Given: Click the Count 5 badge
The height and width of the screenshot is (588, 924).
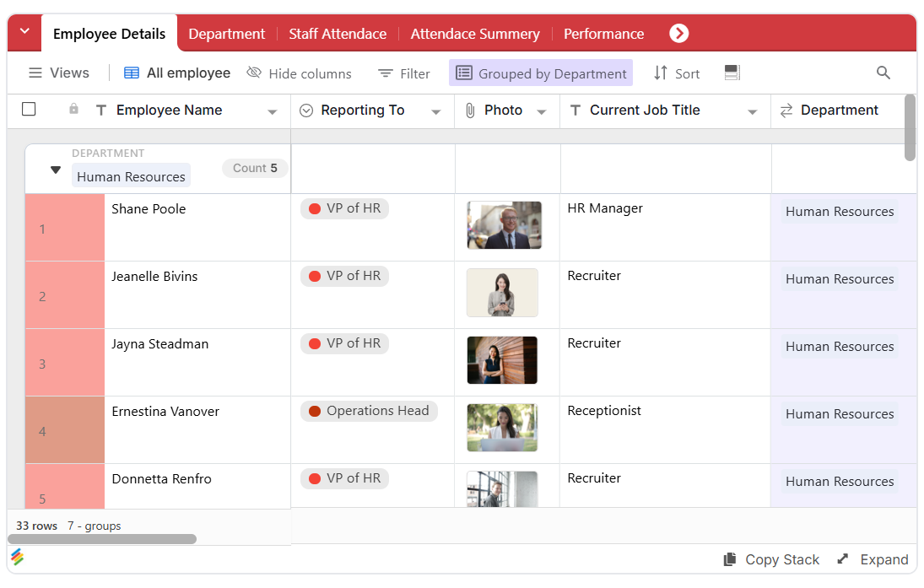Looking at the screenshot, I should click(255, 168).
